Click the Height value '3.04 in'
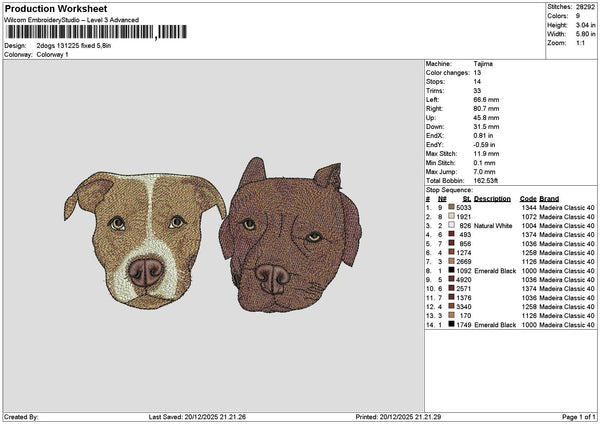 pyautogui.click(x=585, y=25)
